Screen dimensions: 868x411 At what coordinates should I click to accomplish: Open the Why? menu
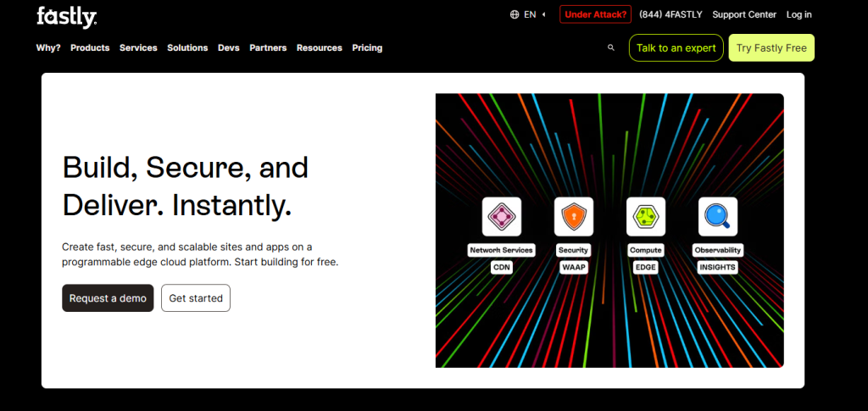48,48
